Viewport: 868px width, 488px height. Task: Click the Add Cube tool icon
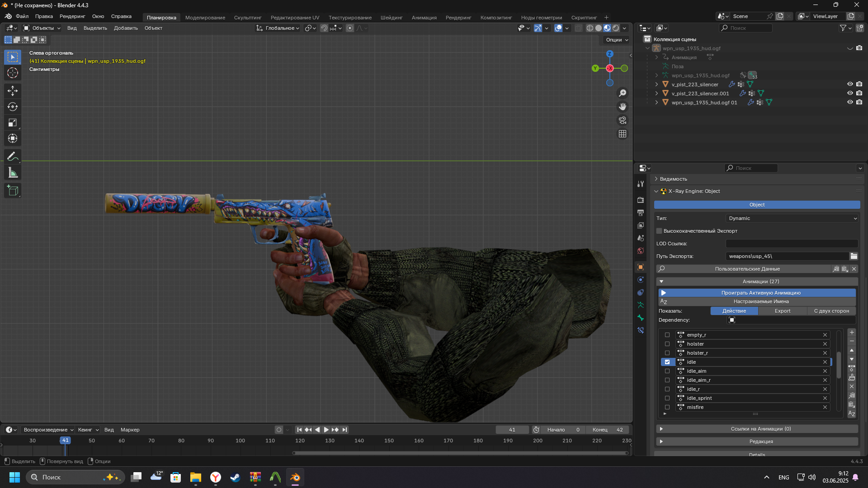pos(13,191)
